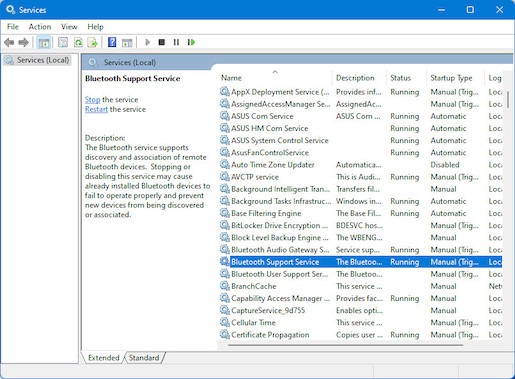This screenshot has width=515, height=379.
Task: Click the Stop Service square icon
Action: (x=162, y=42)
